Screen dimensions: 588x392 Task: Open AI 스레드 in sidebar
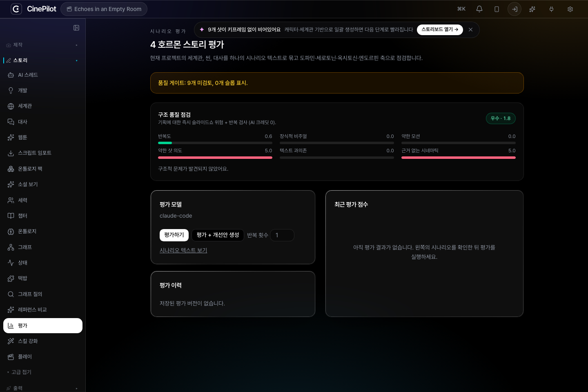pos(42,75)
